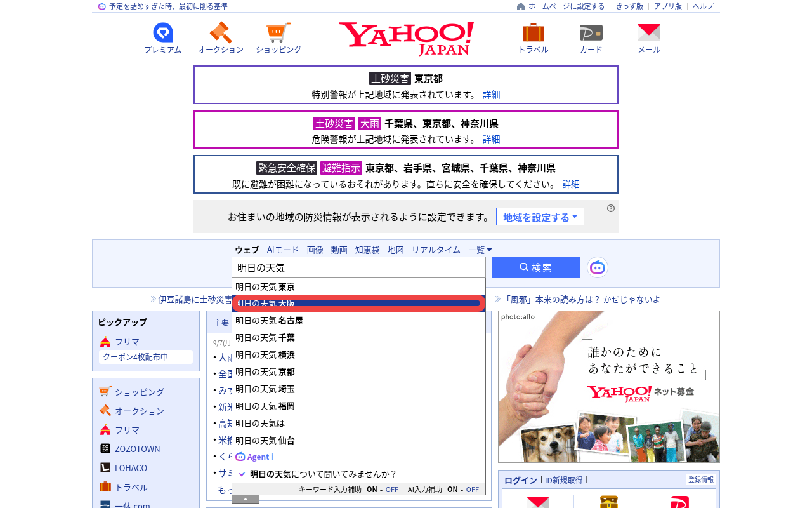Open the AI assistant icon beside 検索 button
812x508 pixels.
(598, 267)
